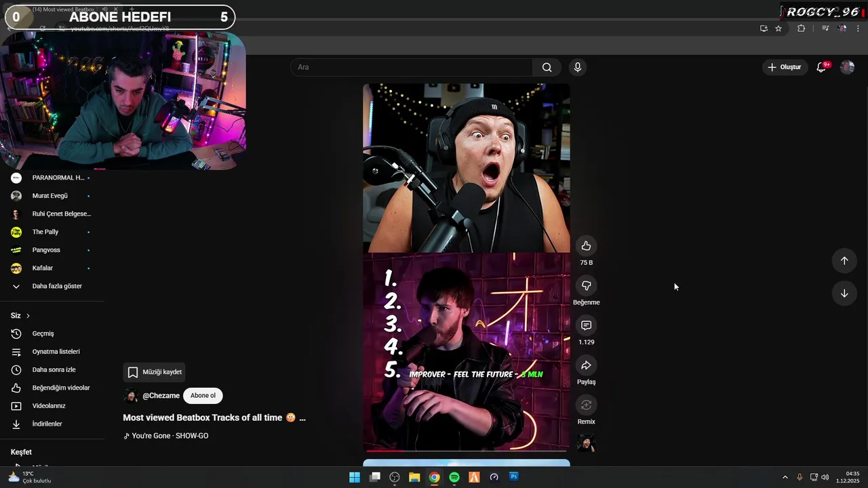Go to previous Short with up arrow

pos(844,261)
